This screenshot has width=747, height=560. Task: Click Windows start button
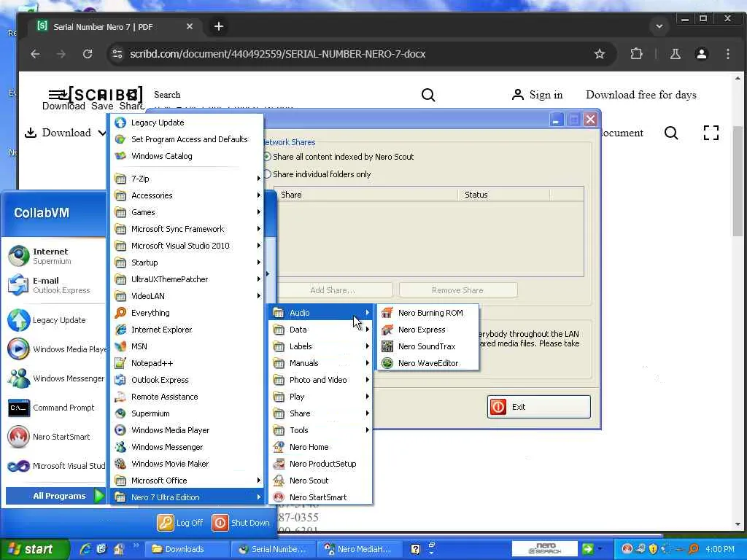[34, 549]
